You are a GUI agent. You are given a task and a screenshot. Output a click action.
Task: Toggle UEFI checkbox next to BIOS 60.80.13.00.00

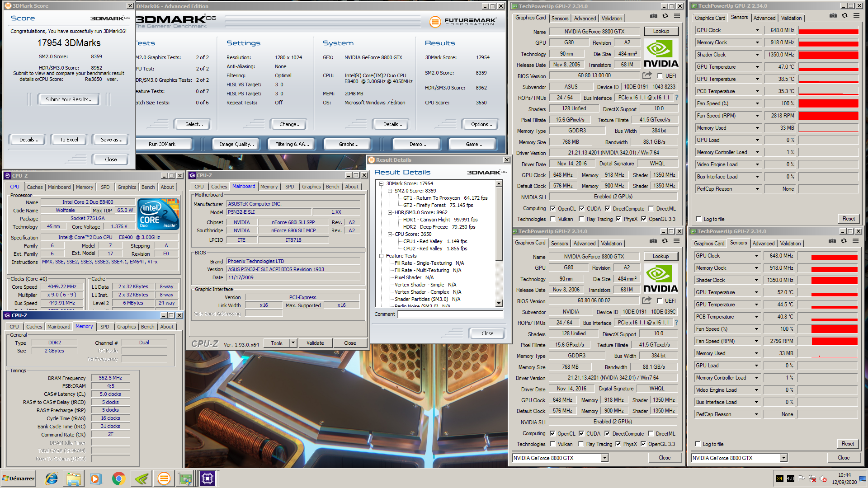[x=660, y=76]
